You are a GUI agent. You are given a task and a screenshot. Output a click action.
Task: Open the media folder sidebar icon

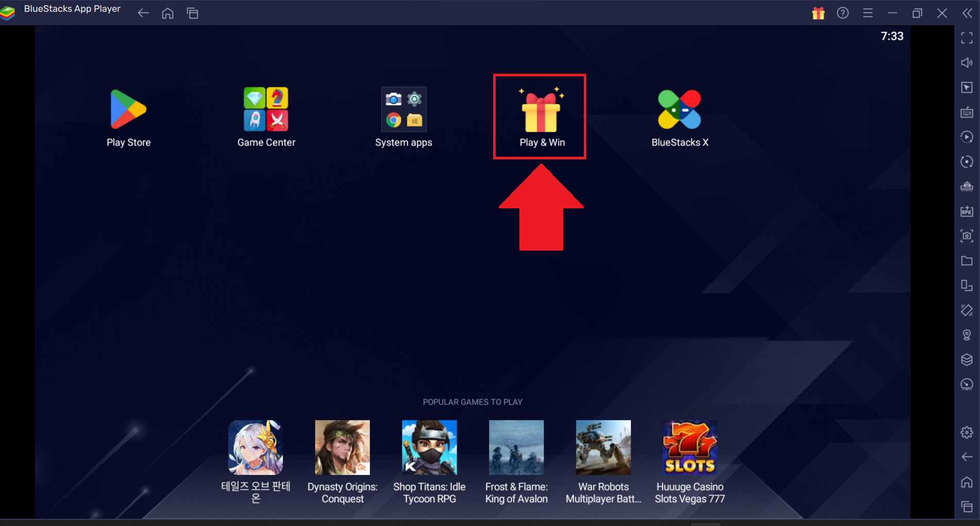pos(967,260)
